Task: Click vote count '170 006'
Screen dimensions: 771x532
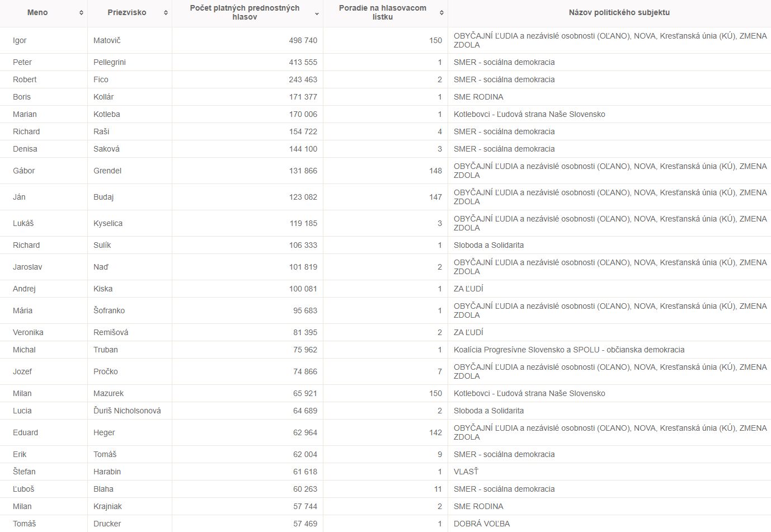Action: 303,114
